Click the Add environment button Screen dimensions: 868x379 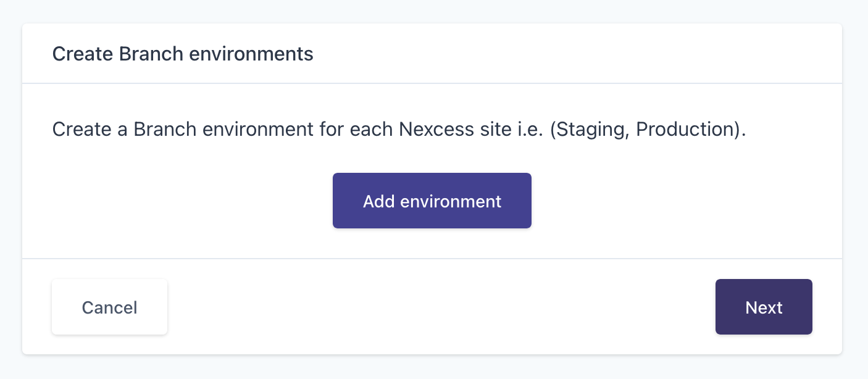pyautogui.click(x=432, y=201)
